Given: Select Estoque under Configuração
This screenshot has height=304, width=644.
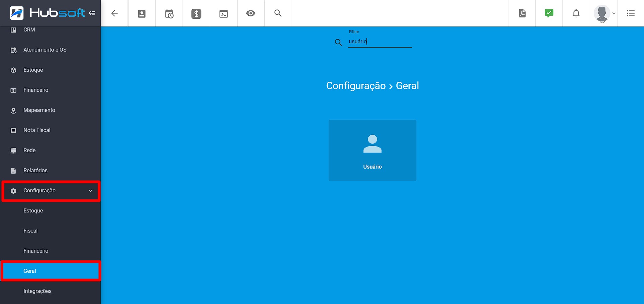Looking at the screenshot, I should coord(50,211).
